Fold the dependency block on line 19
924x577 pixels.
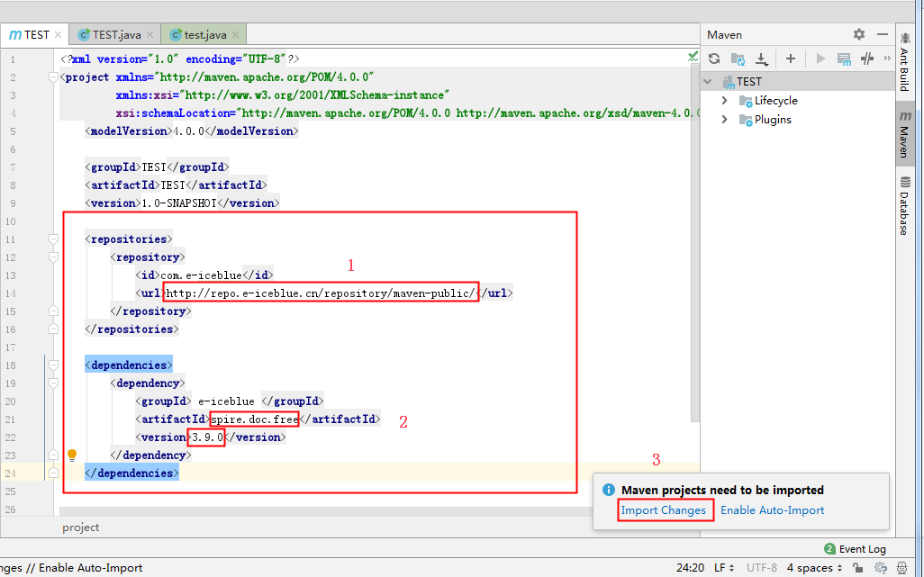point(53,383)
